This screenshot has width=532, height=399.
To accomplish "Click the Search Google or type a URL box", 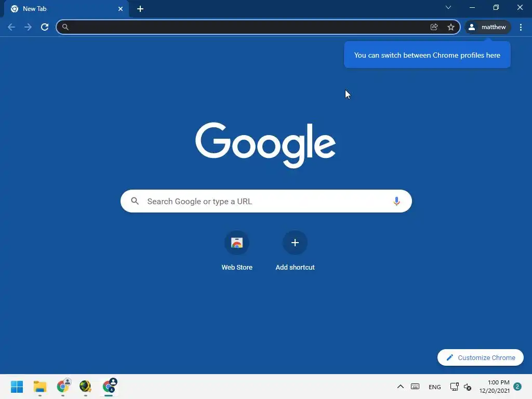I will pos(266,201).
